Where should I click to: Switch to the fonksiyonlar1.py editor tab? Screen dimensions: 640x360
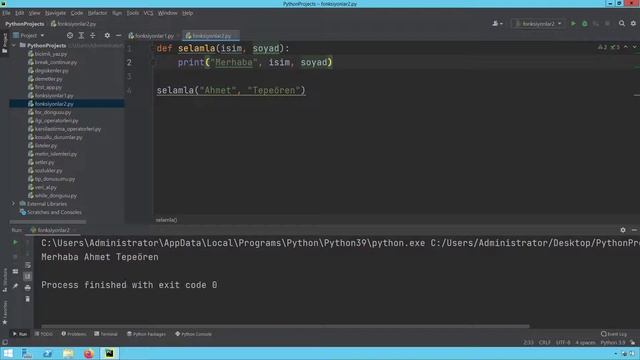tap(151, 36)
